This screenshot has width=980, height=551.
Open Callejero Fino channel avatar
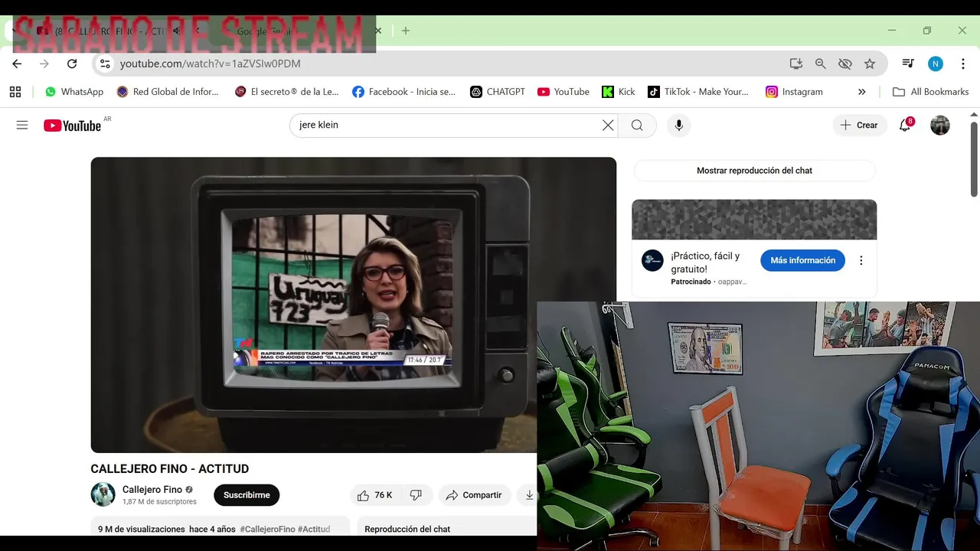pyautogui.click(x=103, y=494)
